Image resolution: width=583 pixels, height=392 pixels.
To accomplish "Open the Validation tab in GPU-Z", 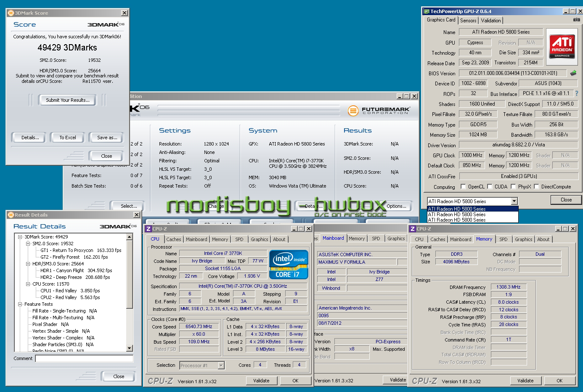I will [491, 20].
